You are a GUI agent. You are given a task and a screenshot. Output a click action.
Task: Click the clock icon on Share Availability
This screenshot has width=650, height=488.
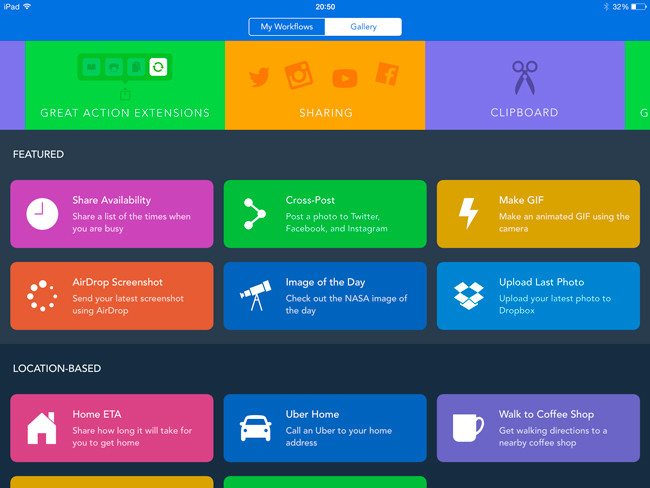coord(42,214)
